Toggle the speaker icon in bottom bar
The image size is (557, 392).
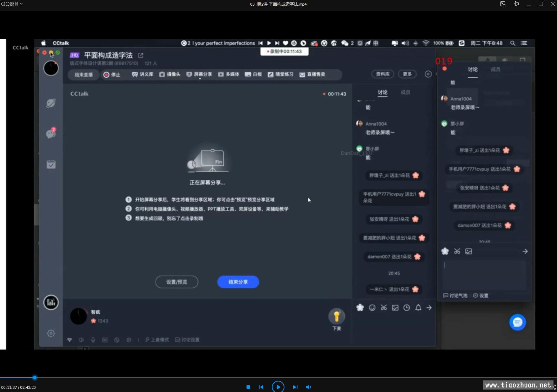click(x=81, y=340)
